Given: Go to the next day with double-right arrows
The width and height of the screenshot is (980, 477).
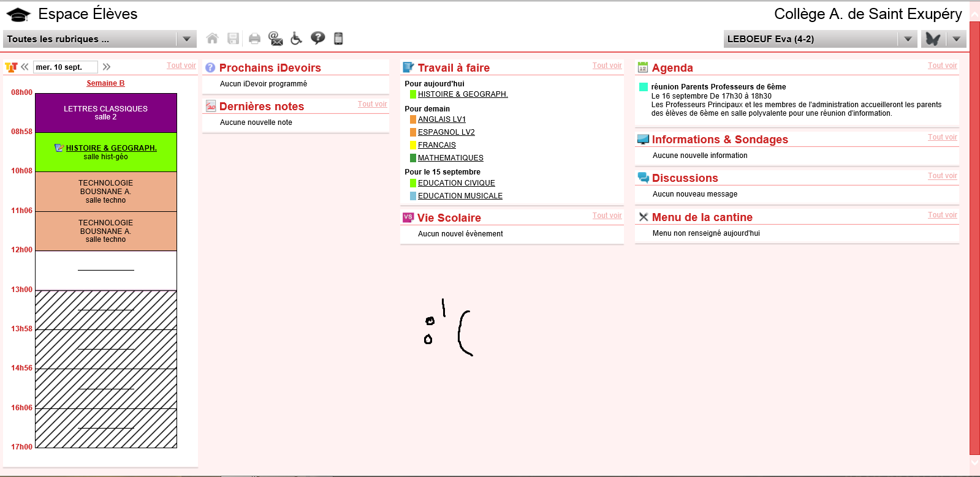Looking at the screenshot, I should 107,67.
